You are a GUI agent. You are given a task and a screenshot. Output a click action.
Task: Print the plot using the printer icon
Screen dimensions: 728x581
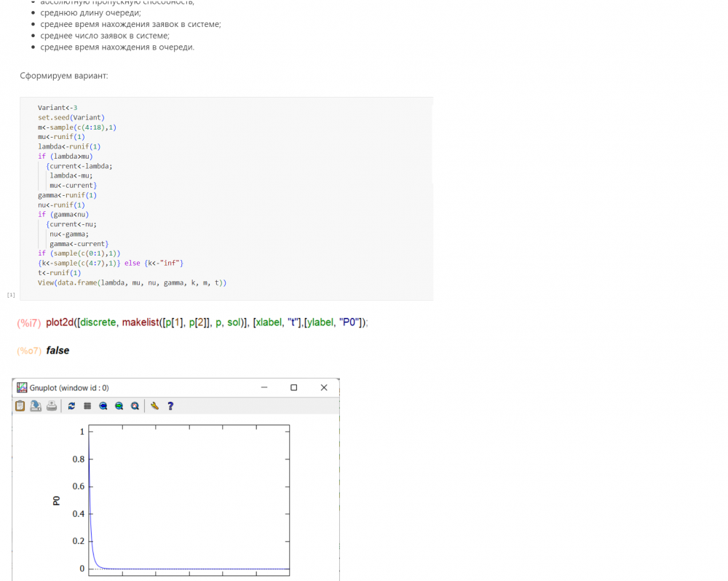click(x=52, y=406)
